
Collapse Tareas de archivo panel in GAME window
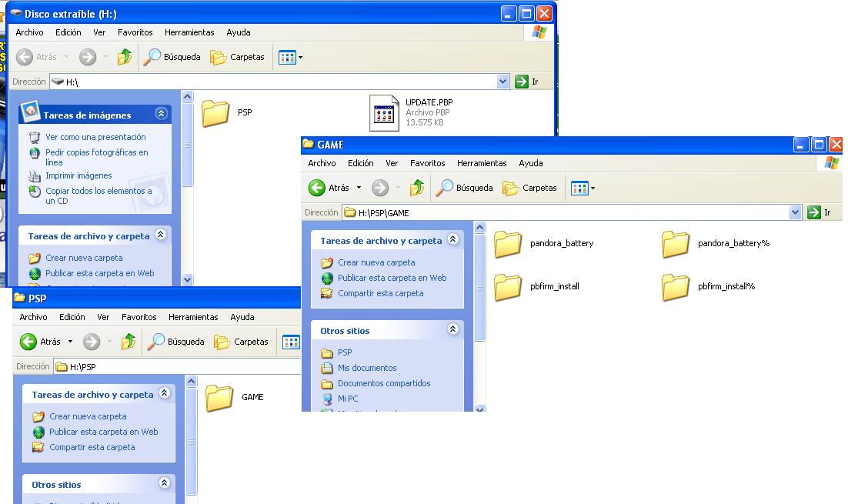coord(453,239)
